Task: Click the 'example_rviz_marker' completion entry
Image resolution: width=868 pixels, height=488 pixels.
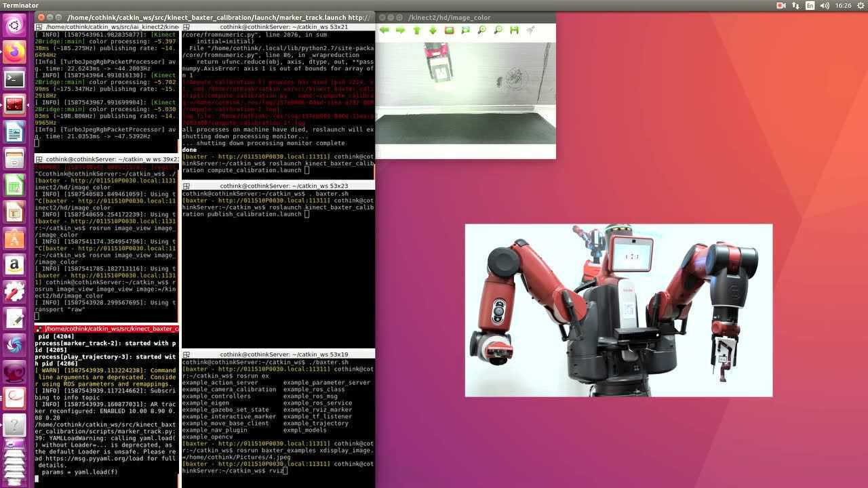Action: [317, 409]
